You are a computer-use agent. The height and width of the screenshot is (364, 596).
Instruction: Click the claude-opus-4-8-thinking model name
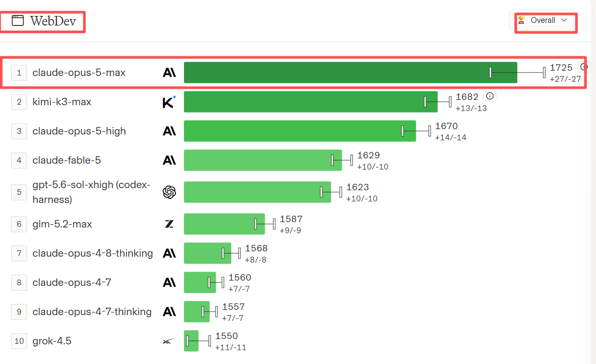point(93,253)
